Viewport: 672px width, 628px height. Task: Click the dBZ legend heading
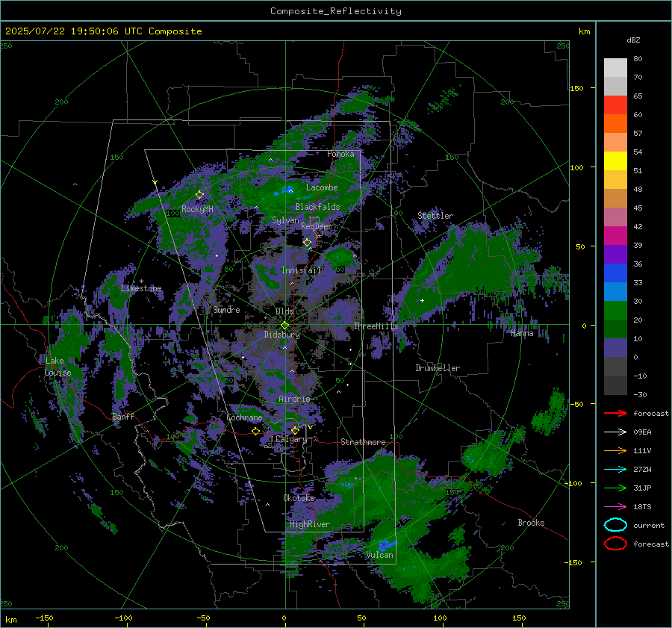(633, 40)
